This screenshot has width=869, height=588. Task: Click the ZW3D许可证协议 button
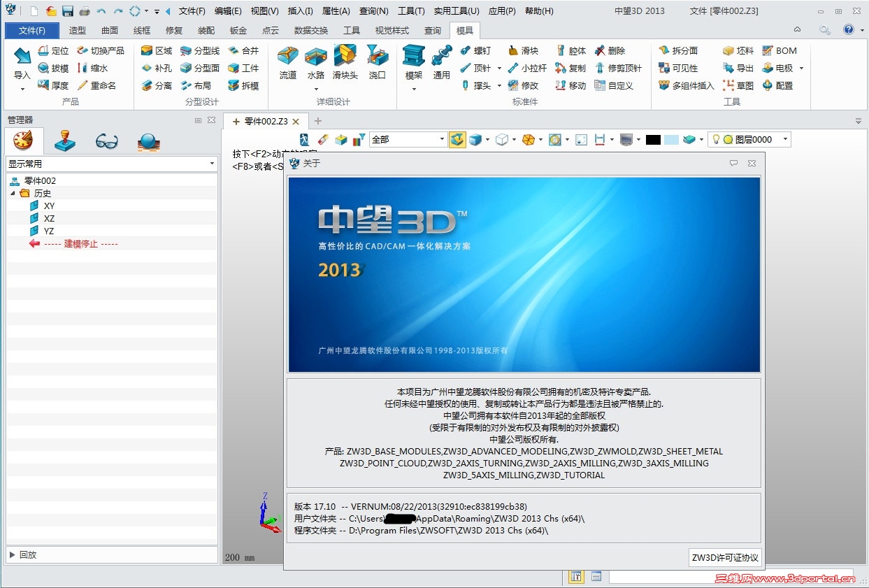click(725, 557)
